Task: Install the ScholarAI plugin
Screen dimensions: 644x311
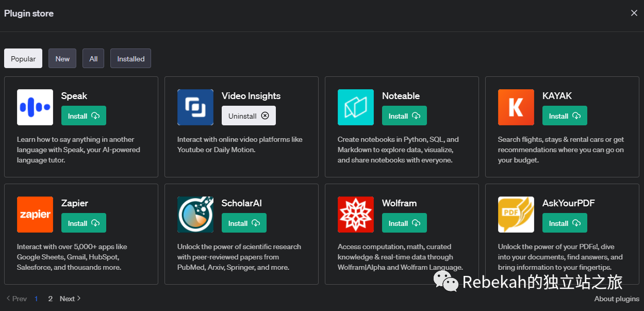Action: [x=244, y=223]
